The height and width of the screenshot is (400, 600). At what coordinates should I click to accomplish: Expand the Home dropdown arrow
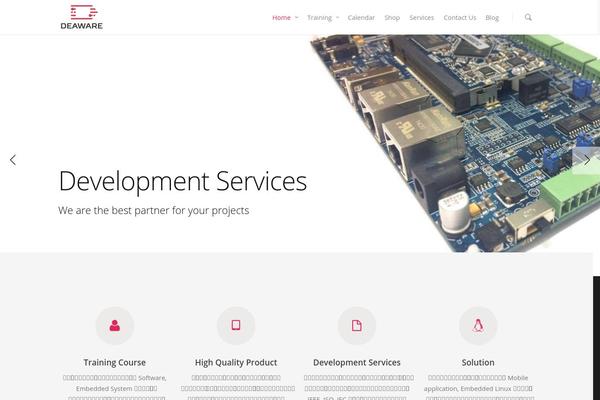pyautogui.click(x=297, y=18)
